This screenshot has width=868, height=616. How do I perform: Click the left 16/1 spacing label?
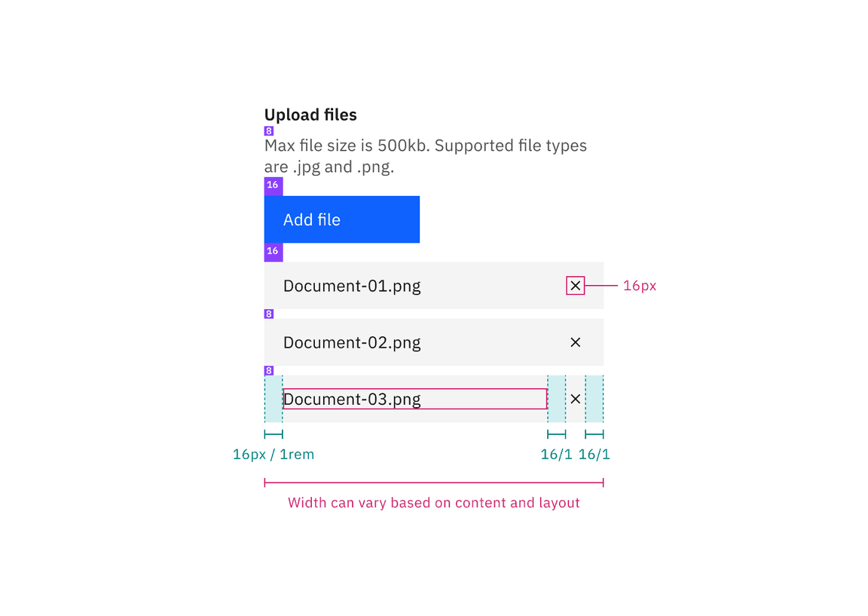point(556,454)
